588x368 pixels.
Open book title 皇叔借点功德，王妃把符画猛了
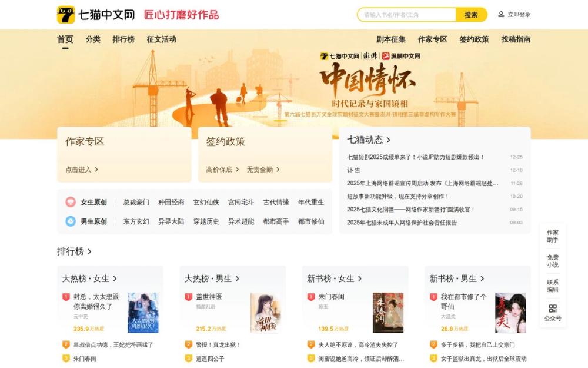[113, 344]
